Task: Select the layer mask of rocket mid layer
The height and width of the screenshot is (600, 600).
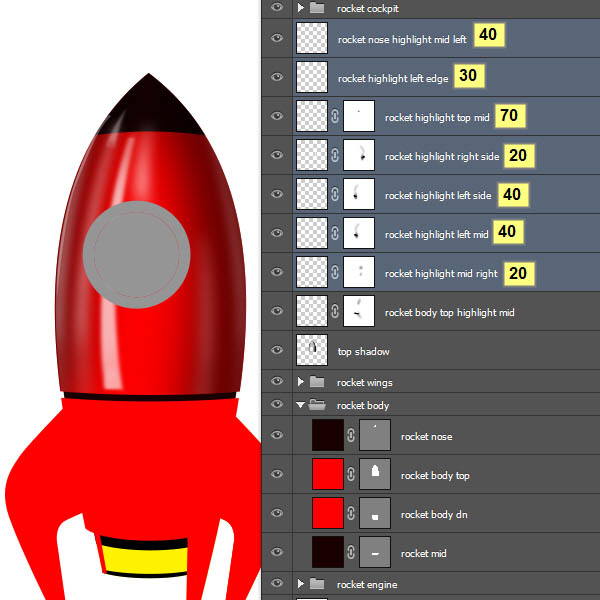Action: [x=374, y=552]
